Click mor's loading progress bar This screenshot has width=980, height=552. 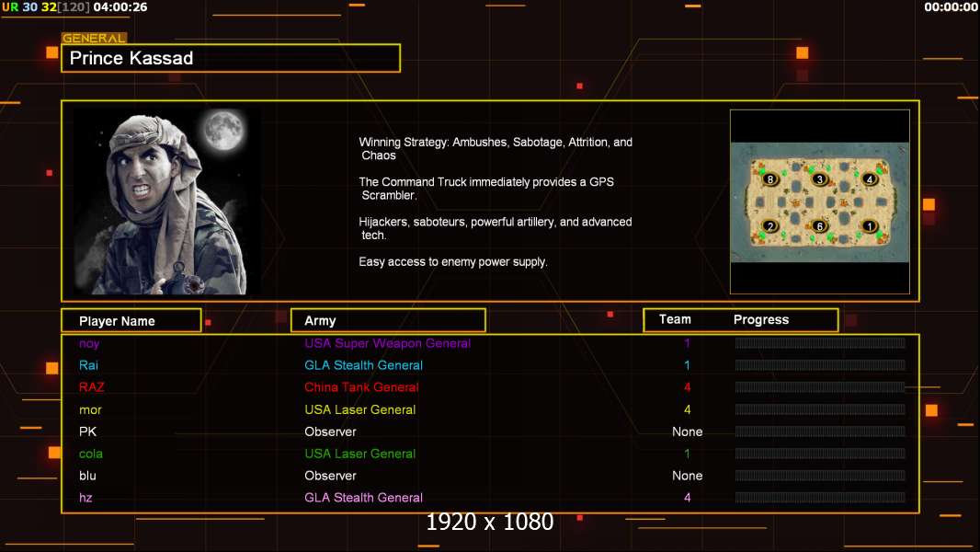point(820,408)
